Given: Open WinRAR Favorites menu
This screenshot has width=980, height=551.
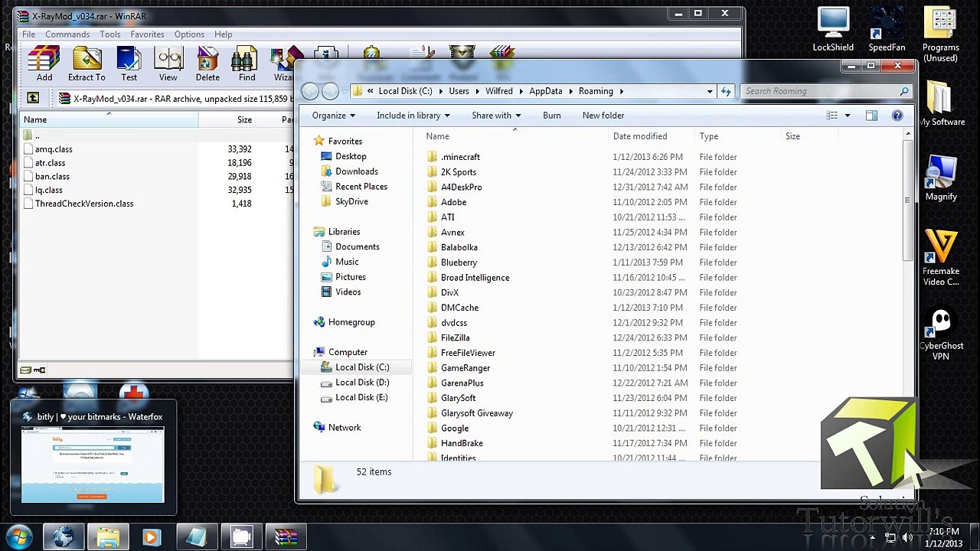Looking at the screenshot, I should coord(147,34).
